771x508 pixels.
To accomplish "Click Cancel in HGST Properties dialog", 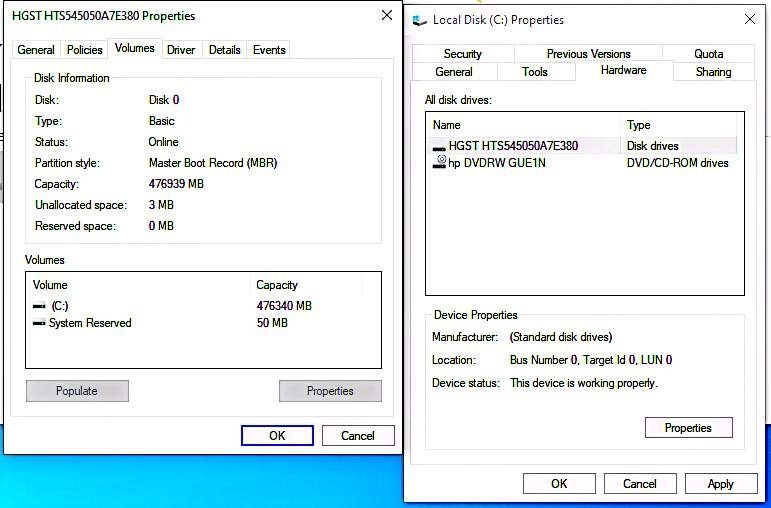I will coord(358,436).
